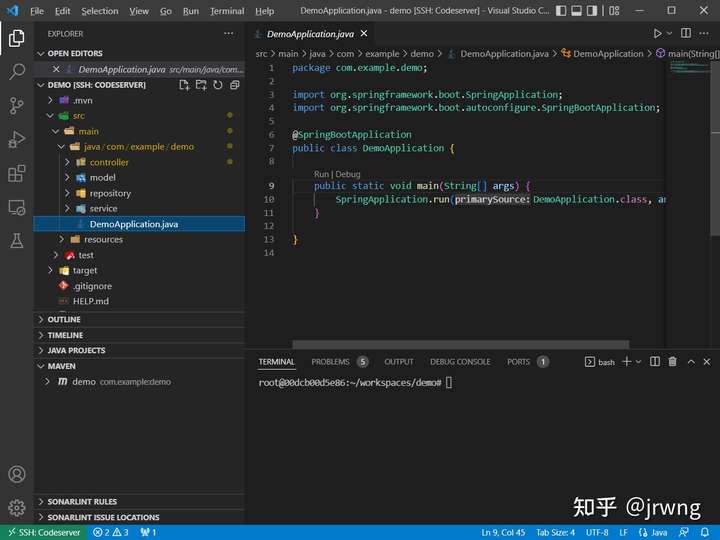Close the terminal panel

point(707,362)
